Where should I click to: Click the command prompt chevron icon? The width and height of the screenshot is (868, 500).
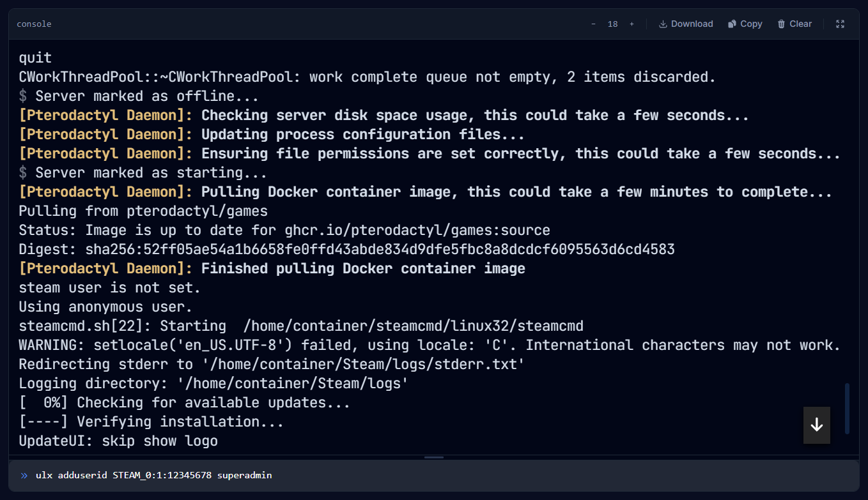click(24, 475)
